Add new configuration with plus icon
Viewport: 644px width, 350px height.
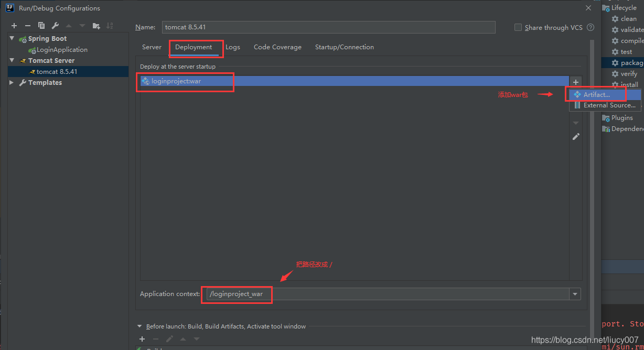click(14, 26)
